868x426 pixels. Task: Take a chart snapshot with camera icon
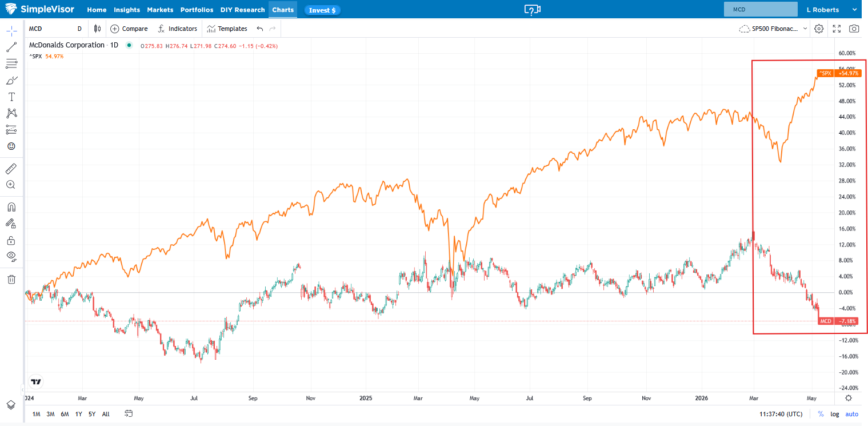(854, 29)
